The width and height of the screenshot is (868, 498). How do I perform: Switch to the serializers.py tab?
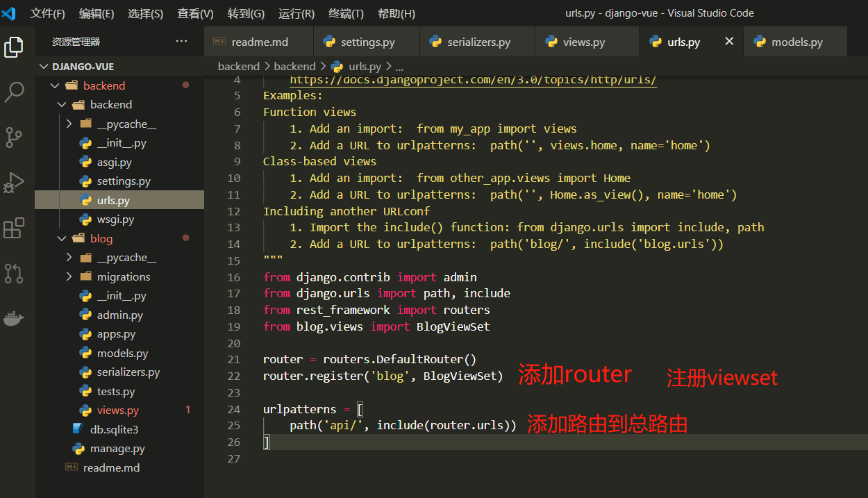[x=477, y=42]
